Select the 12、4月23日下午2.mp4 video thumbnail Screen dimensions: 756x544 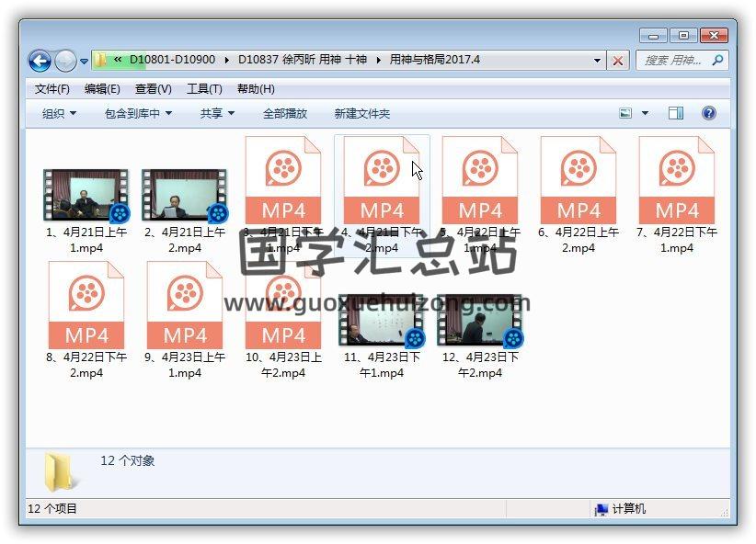[x=480, y=320]
